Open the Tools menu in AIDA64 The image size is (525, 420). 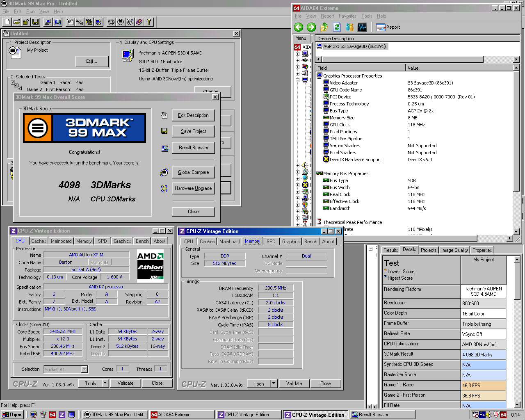pyautogui.click(x=366, y=16)
